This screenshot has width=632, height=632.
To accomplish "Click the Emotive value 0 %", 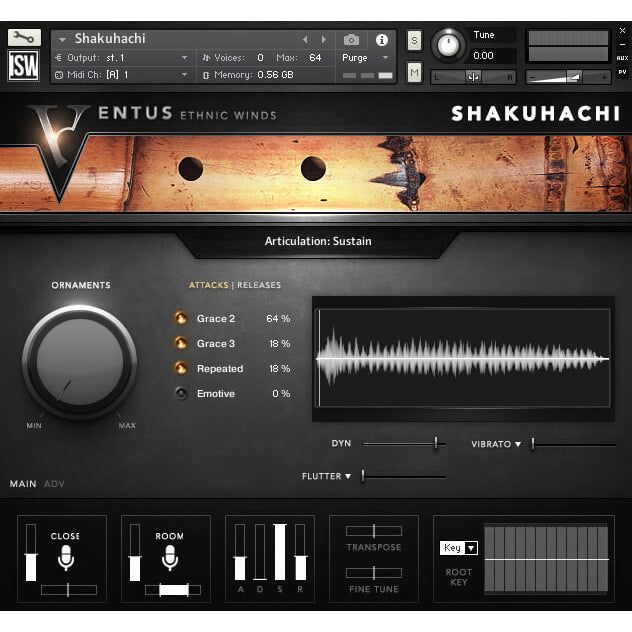I will (x=281, y=393).
